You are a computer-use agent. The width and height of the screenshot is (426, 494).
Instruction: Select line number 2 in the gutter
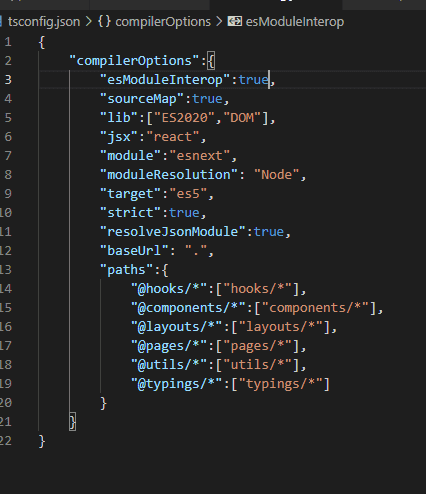(8, 61)
